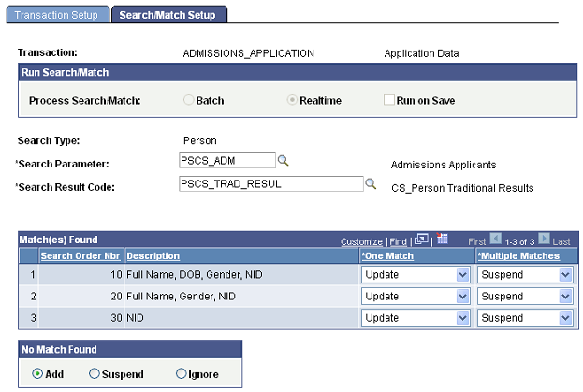The width and height of the screenshot is (583, 392).
Task: Enable the Run on Save checkbox
Action: [389, 100]
